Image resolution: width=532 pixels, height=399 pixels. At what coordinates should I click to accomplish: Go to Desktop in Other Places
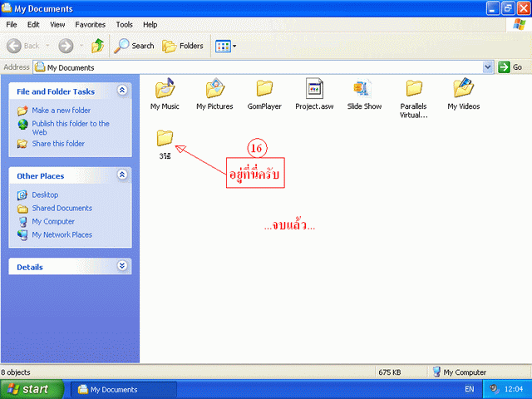(45, 195)
